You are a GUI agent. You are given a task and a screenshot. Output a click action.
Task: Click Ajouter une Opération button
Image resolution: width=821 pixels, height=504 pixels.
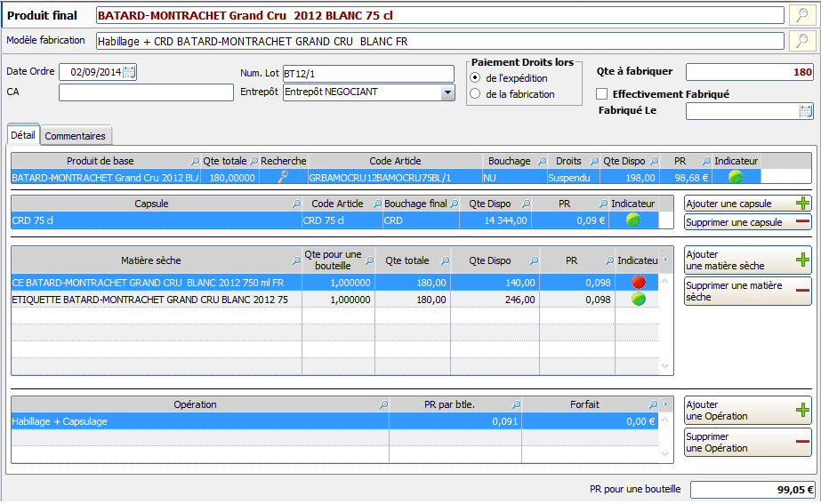tap(748, 411)
